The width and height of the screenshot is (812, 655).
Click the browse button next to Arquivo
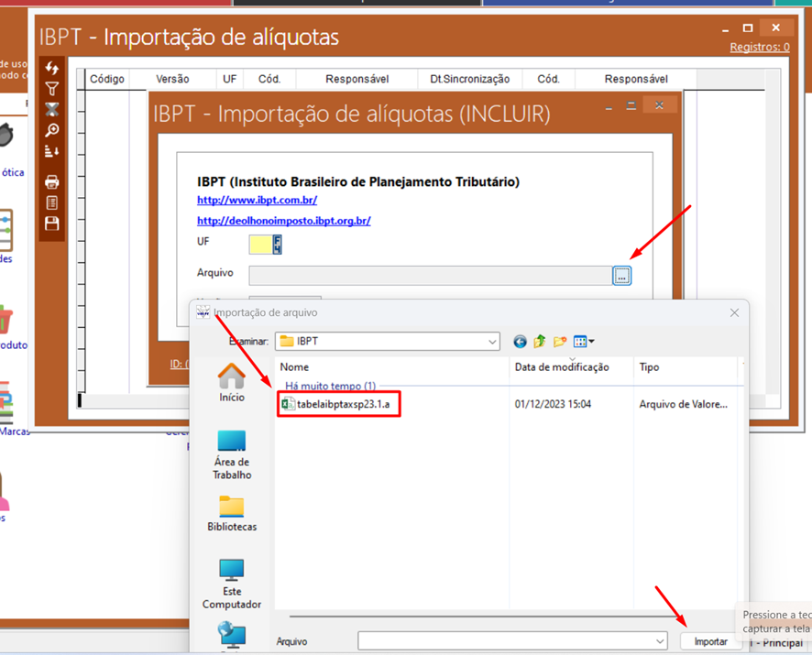[x=622, y=276]
